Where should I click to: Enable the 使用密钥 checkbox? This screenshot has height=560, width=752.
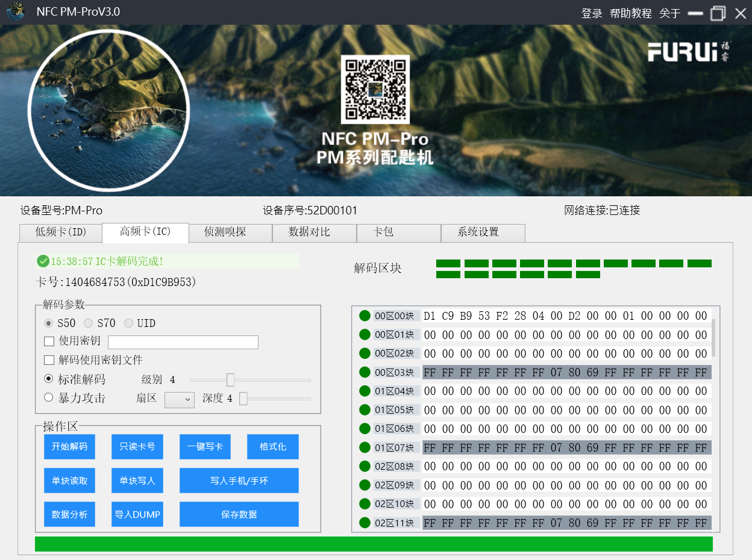click(x=49, y=341)
